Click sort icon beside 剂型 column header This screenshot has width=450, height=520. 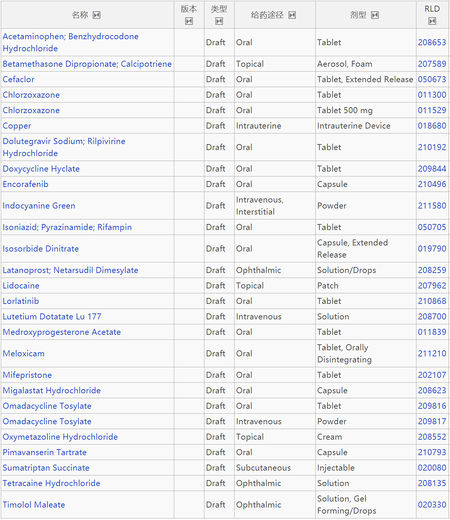375,15
